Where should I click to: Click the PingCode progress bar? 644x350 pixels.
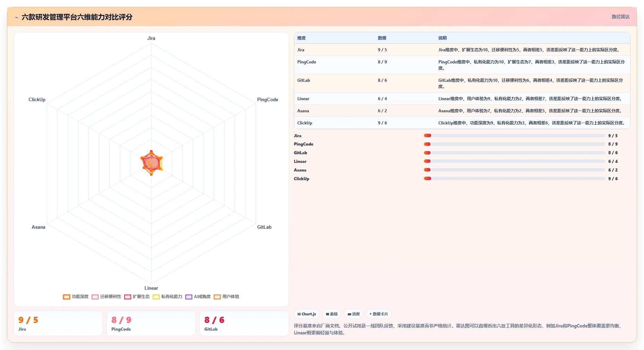tap(514, 144)
